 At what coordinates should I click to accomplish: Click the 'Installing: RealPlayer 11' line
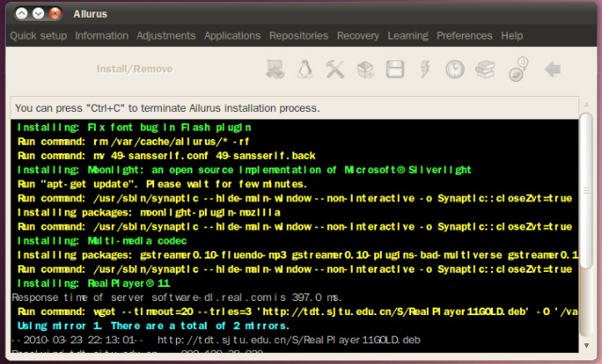pyautogui.click(x=93, y=284)
